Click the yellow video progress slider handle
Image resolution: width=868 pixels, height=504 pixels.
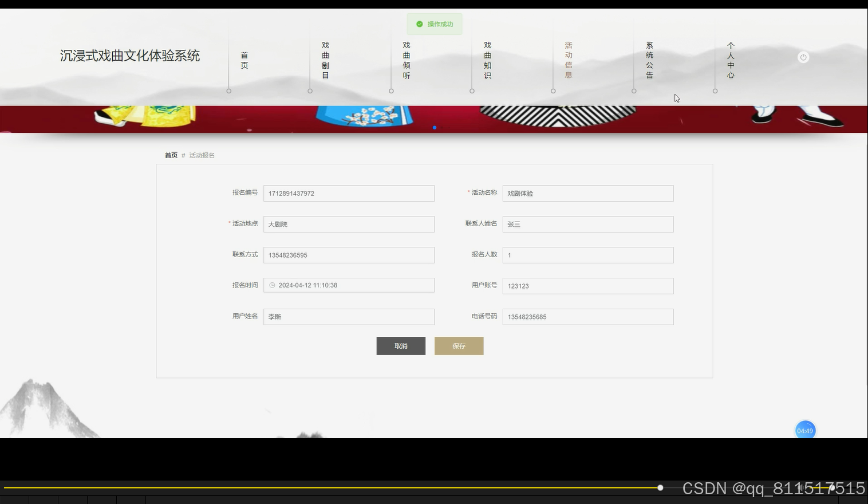[660, 487]
